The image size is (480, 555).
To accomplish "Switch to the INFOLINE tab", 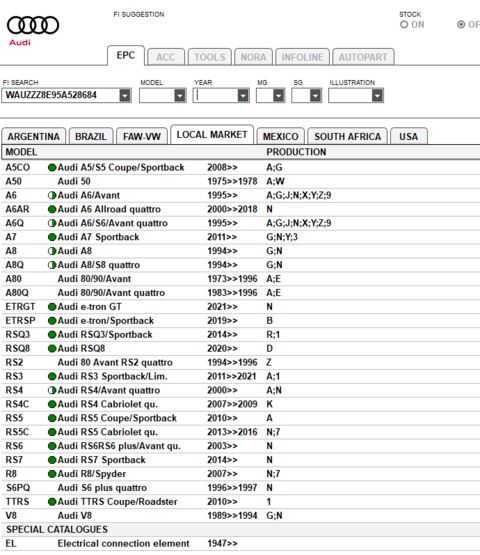I will point(302,57).
